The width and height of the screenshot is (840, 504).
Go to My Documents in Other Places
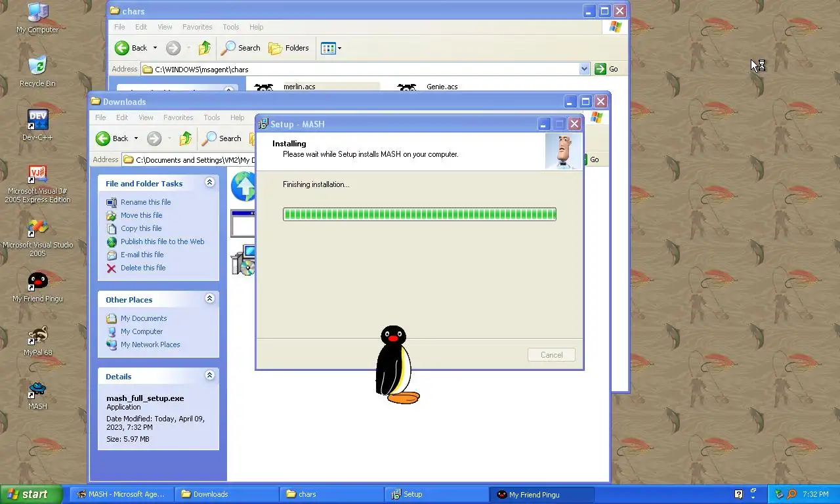(144, 318)
